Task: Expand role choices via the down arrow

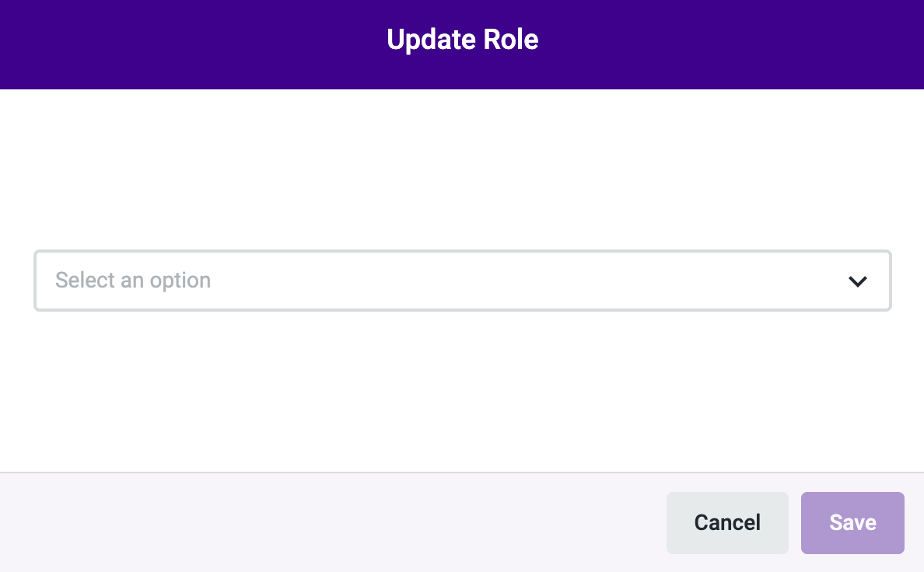Action: [857, 281]
